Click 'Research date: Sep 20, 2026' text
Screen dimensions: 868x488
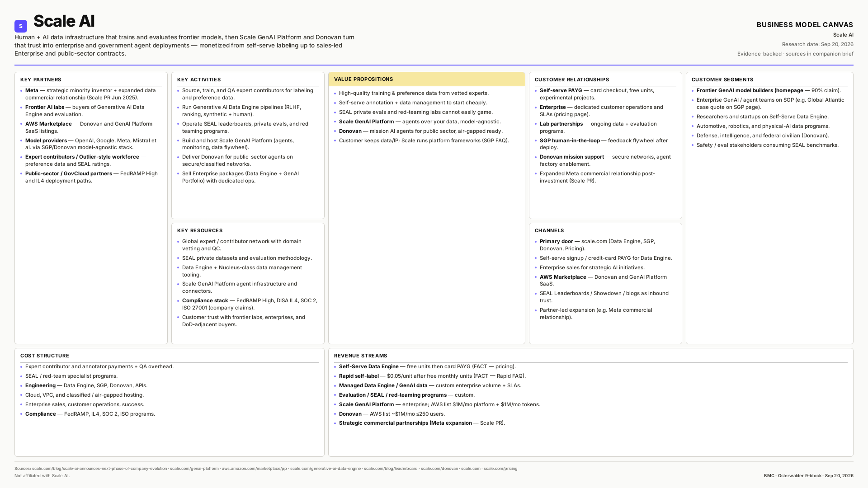817,44
